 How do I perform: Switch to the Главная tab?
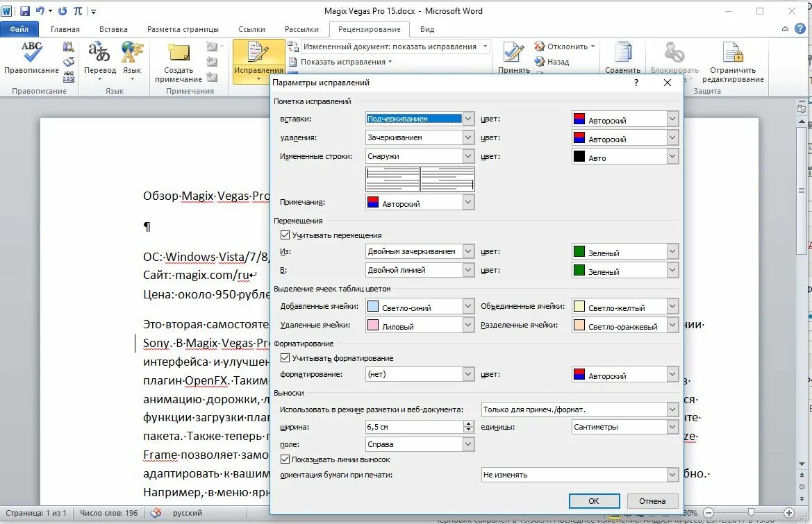point(65,29)
